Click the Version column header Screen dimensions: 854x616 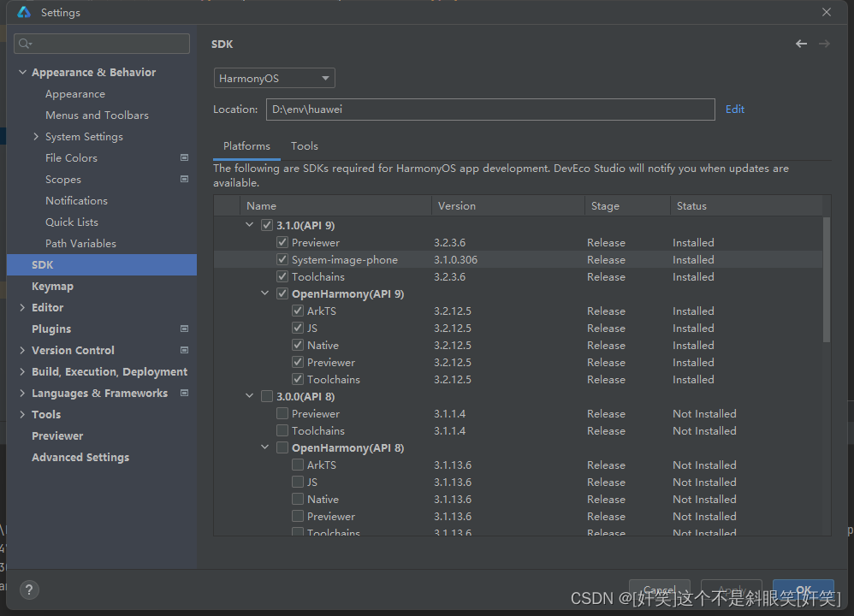(x=508, y=206)
